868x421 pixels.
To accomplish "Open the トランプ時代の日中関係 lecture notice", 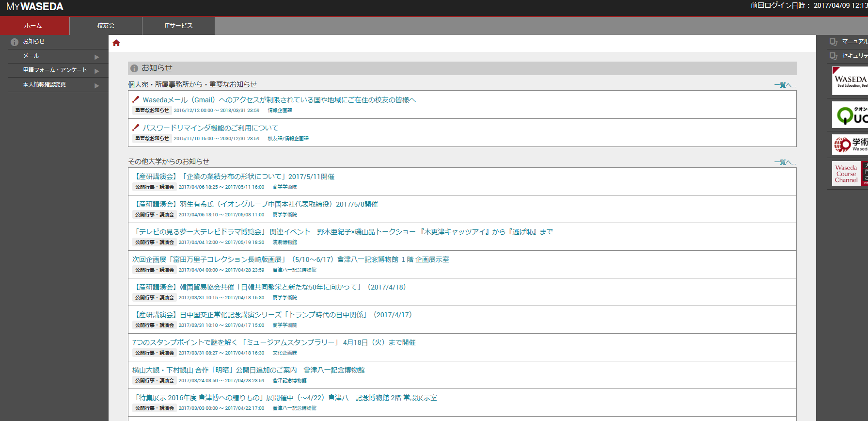I will tap(274, 315).
